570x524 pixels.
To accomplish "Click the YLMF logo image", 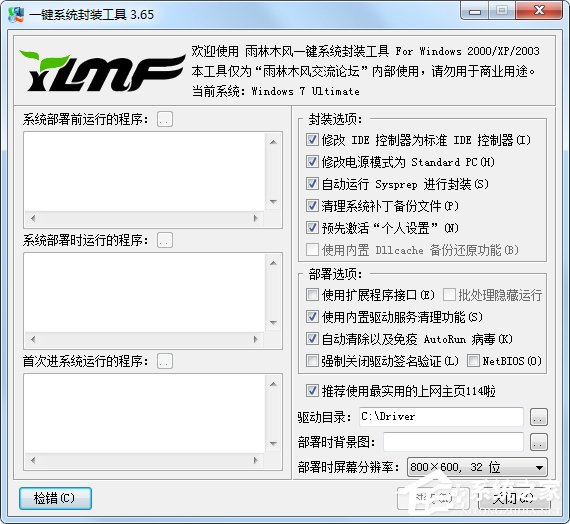I will (x=103, y=71).
